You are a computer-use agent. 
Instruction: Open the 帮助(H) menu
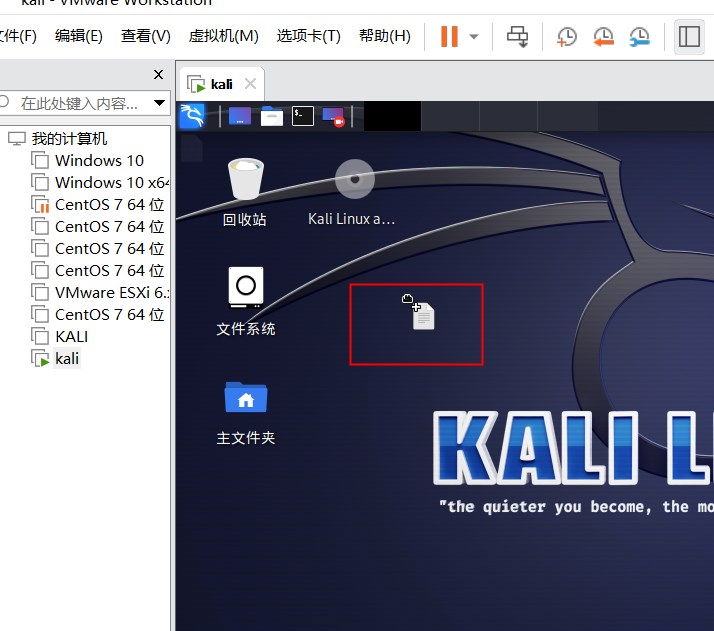[385, 36]
